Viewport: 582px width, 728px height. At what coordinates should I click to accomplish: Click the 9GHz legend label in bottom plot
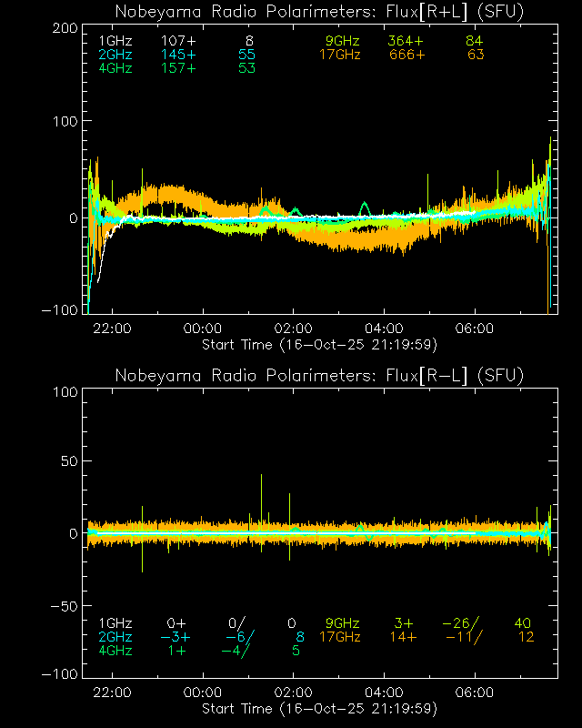[342, 623]
